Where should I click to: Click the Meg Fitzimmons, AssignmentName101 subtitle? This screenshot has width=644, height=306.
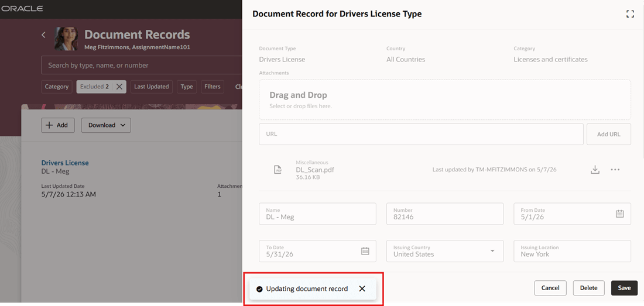137,47
